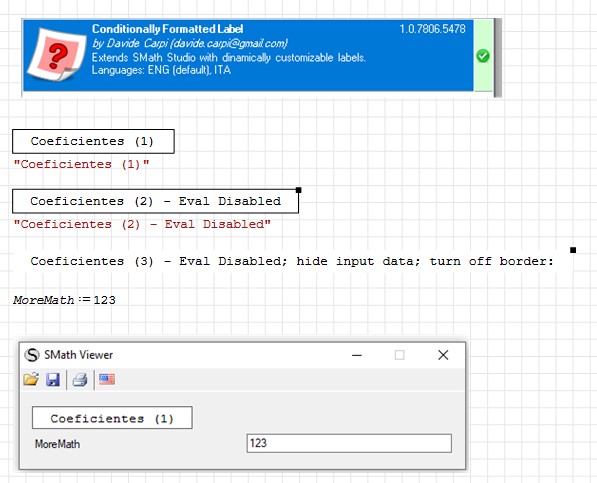This screenshot has width=597, height=483.
Task: Click the Coeficientes (1) label inside SMath Viewer
Action: tap(112, 418)
